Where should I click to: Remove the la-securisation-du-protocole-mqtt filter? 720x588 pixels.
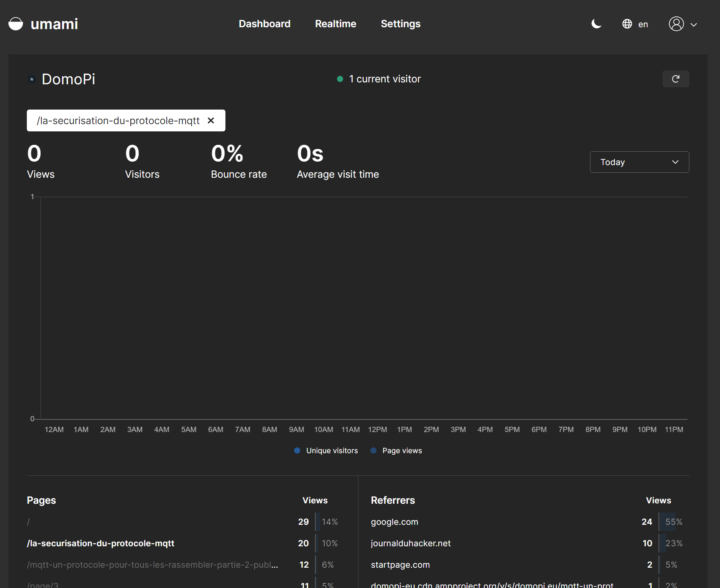point(211,120)
